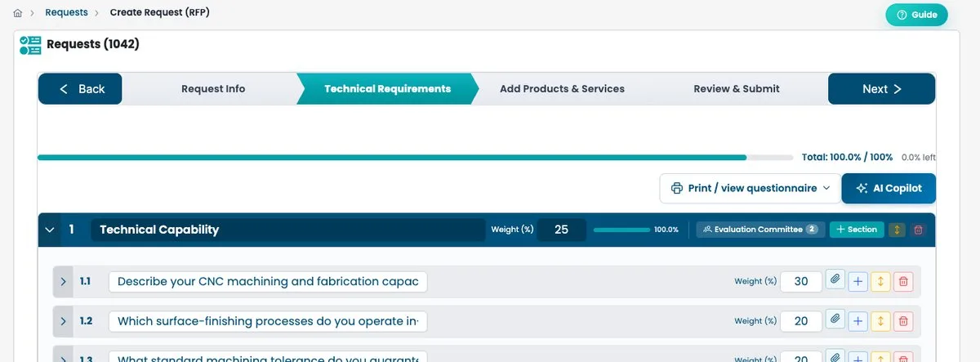Attach a file to question 1.1
Viewport: 980px width, 362px height.
pos(835,279)
